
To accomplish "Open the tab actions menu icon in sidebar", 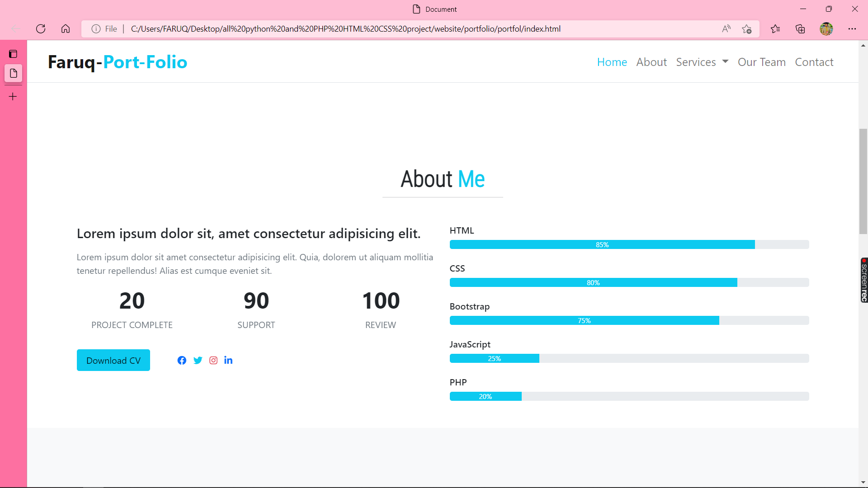I will 13,54.
